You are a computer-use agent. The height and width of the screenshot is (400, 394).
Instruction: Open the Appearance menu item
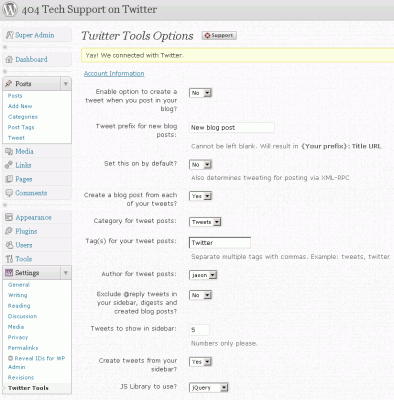[33, 217]
